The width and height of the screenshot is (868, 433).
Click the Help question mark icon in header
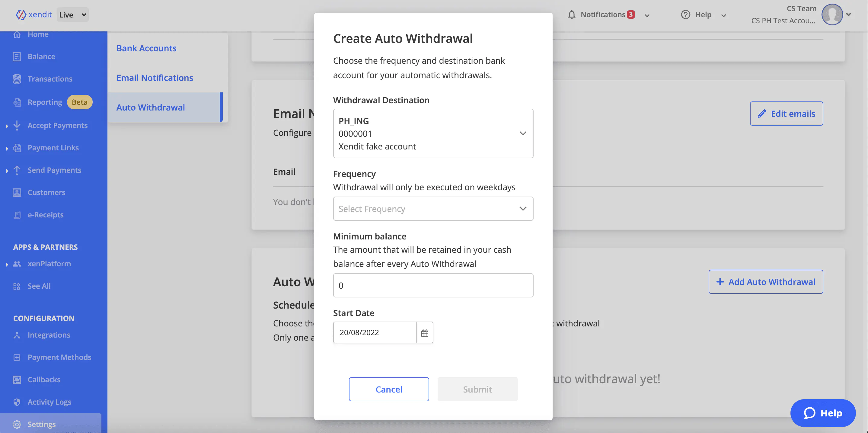tap(685, 14)
